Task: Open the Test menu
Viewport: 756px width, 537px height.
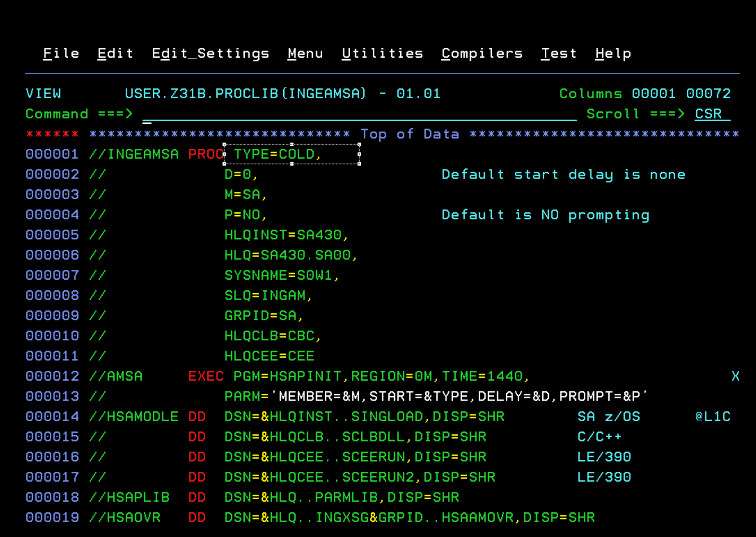Action: click(x=559, y=53)
